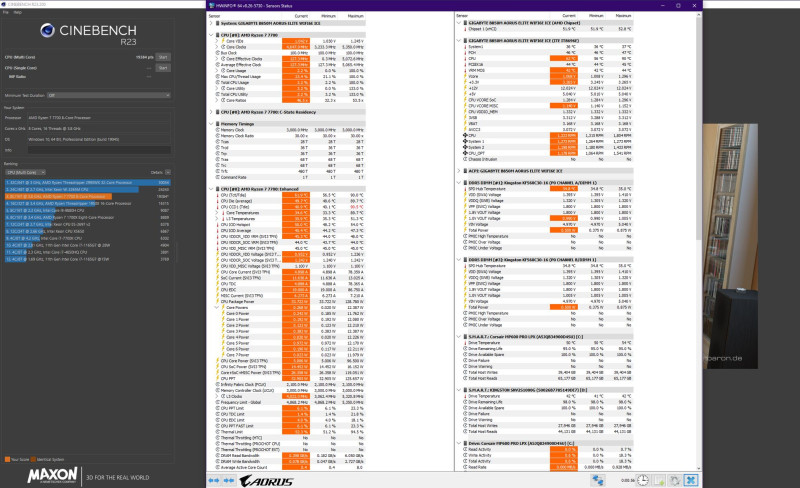Select the CPU Die (average) sensor row

coord(288,201)
